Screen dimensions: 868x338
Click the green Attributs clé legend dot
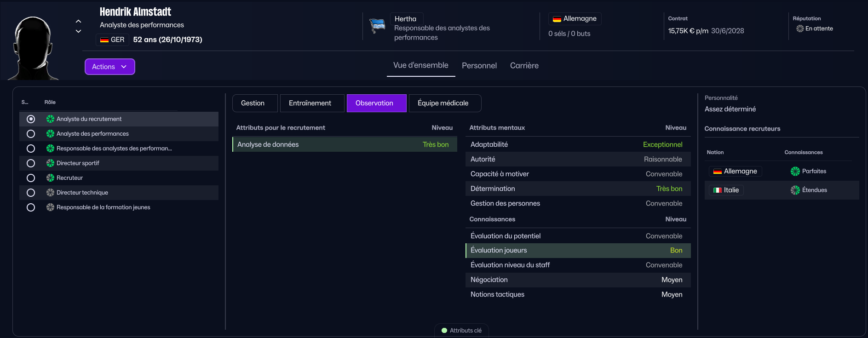(444, 331)
